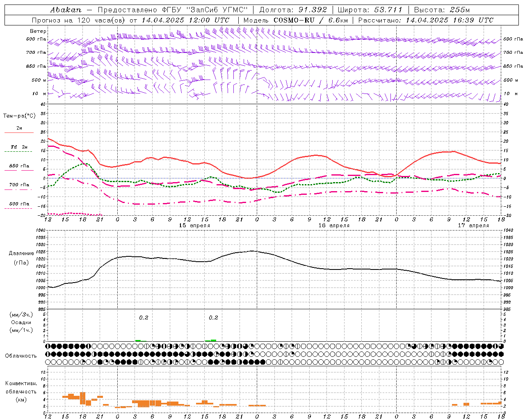Click the (мм/1ч.) precipitation unit label

click(21, 330)
